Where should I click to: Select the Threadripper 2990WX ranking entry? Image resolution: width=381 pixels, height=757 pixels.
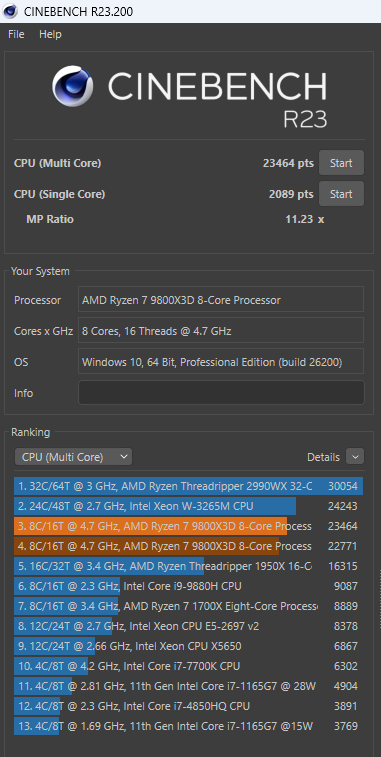coord(188,486)
